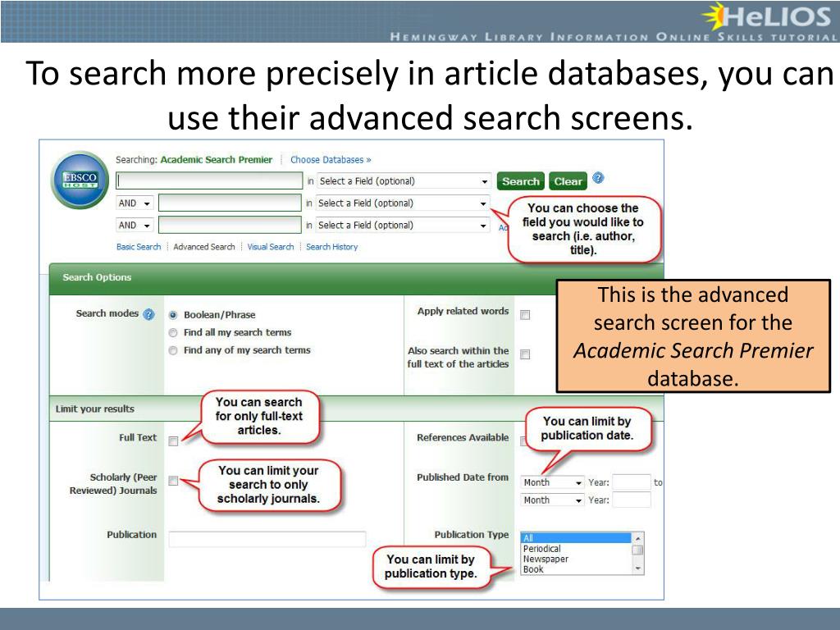Click the first search term field
The height and width of the screenshot is (630, 840).
click(209, 180)
